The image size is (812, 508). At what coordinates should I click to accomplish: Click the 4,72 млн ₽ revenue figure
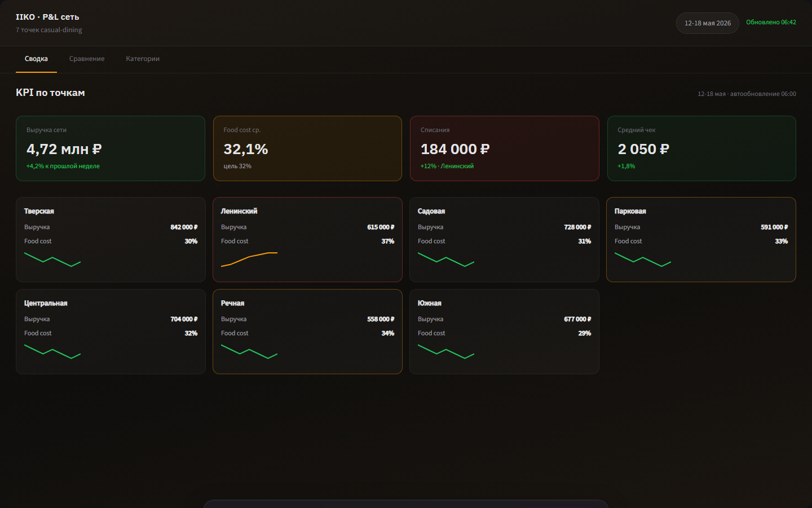[64, 149]
